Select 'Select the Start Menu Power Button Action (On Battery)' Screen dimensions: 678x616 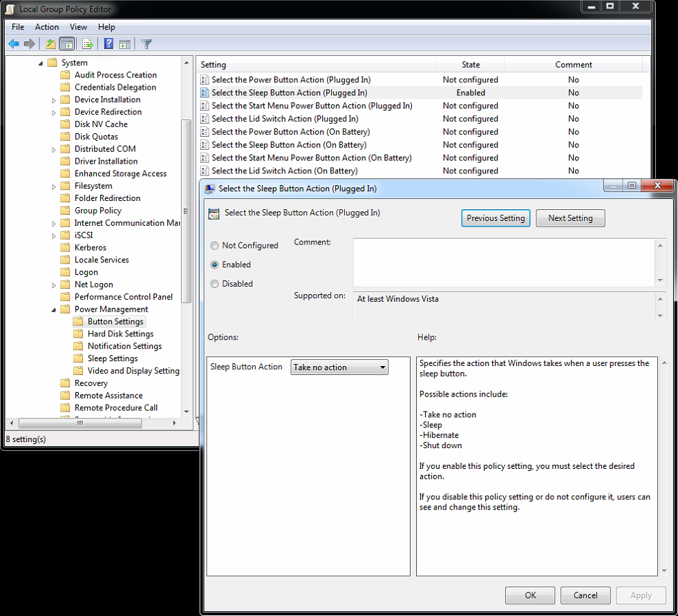[421, 157]
